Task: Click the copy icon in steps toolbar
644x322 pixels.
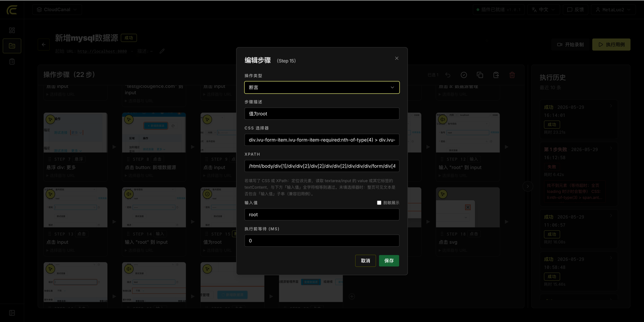Action: [480, 75]
